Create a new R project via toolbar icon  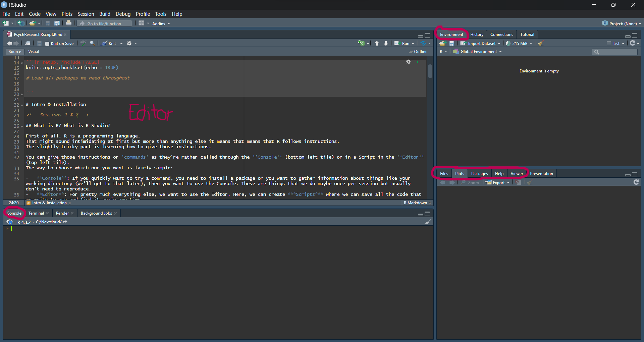tap(21, 23)
